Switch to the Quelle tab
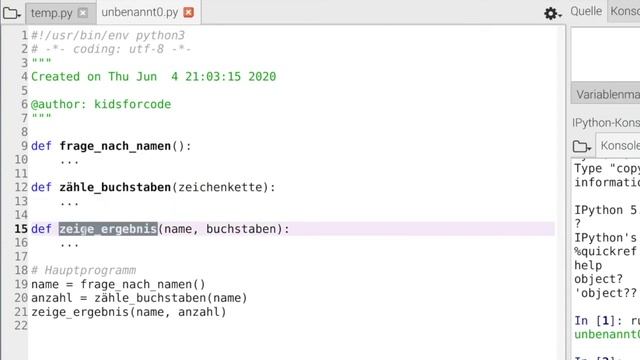This screenshot has height=360, width=640. [586, 11]
